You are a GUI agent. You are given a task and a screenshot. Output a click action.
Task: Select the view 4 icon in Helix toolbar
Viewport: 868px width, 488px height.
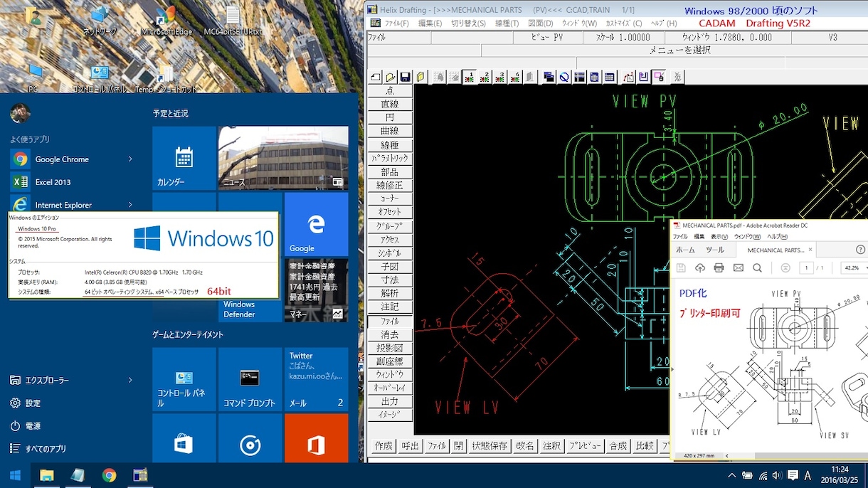(516, 77)
